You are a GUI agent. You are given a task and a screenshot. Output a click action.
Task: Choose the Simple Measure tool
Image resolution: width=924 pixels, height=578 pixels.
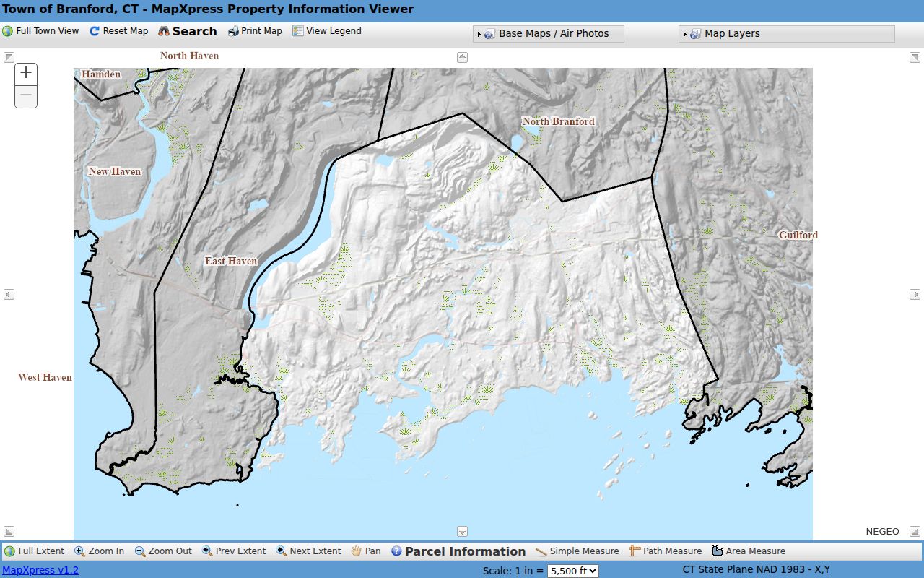(x=577, y=551)
